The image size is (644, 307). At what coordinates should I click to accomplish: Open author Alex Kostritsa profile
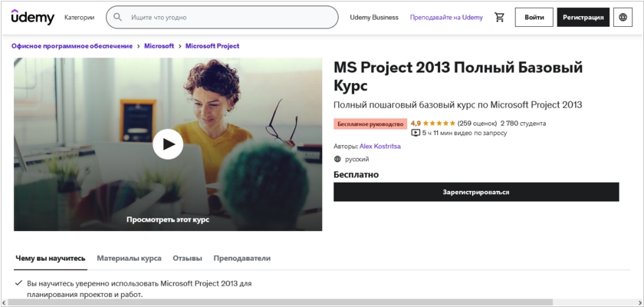click(x=380, y=147)
